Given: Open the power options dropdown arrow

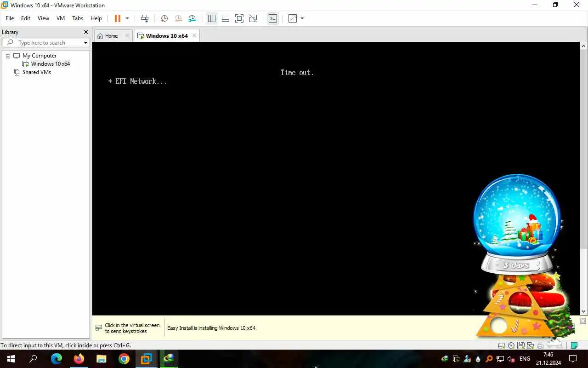Looking at the screenshot, I should [x=127, y=18].
